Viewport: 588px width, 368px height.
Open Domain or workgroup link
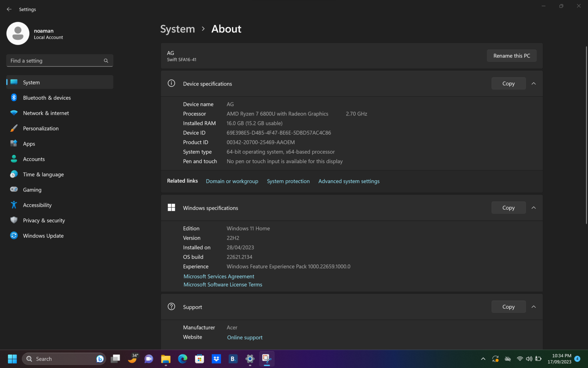(x=232, y=181)
